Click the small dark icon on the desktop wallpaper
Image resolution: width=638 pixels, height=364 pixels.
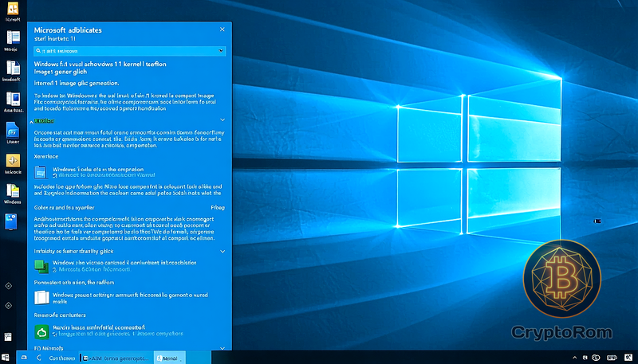tap(597, 221)
